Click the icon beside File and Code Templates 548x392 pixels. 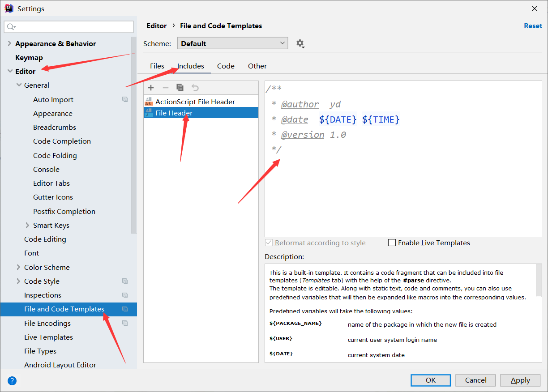click(125, 309)
